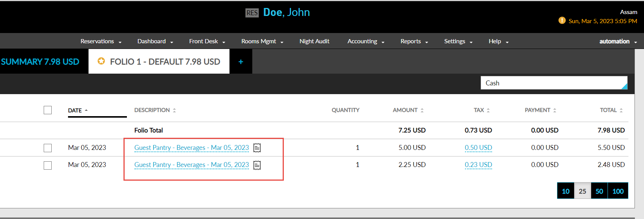644x219 pixels.
Task: Open the 0.50 USD tax link
Action: pos(478,148)
